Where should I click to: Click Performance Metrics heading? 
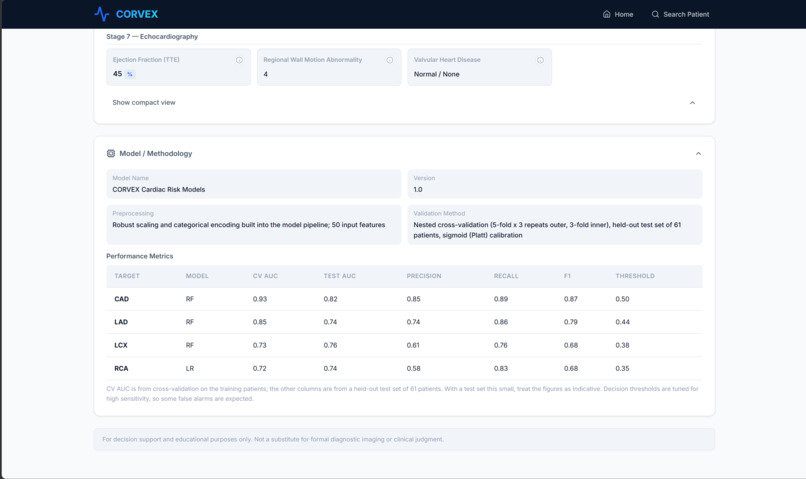[x=140, y=256]
